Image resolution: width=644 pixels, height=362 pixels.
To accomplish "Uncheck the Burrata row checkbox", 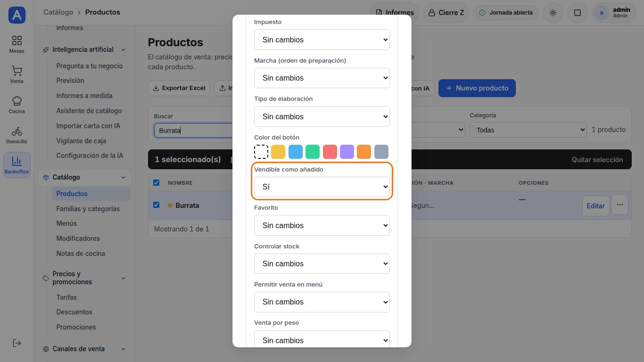I will 157,205.
